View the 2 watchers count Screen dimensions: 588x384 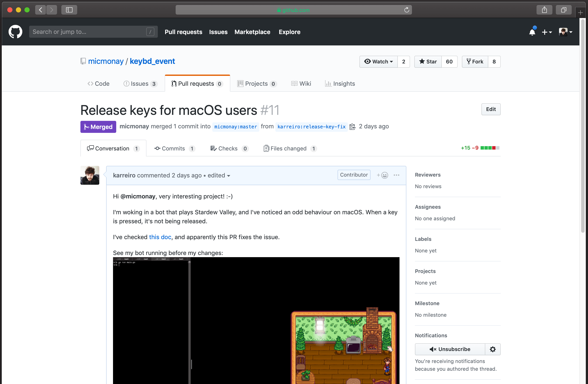(x=403, y=61)
